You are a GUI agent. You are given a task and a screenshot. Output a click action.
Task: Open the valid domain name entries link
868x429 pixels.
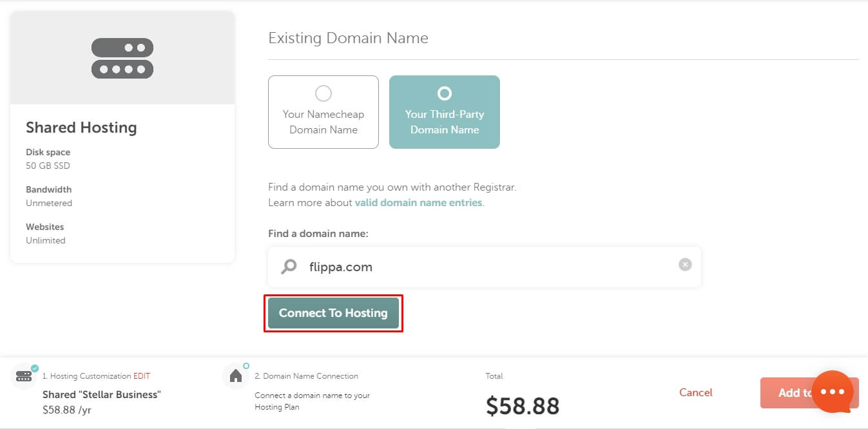click(x=418, y=202)
